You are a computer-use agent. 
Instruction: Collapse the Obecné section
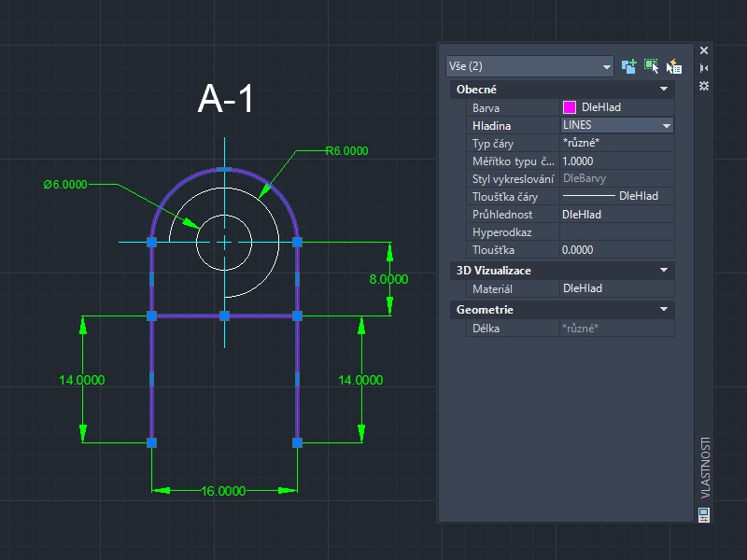(x=664, y=90)
